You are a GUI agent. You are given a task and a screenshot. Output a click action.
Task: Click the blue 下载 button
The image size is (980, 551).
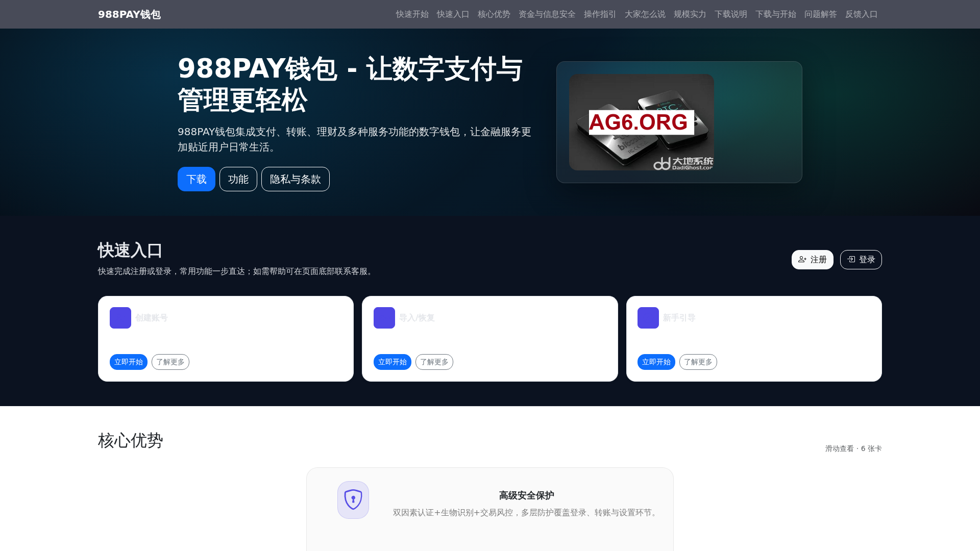coord(197,179)
